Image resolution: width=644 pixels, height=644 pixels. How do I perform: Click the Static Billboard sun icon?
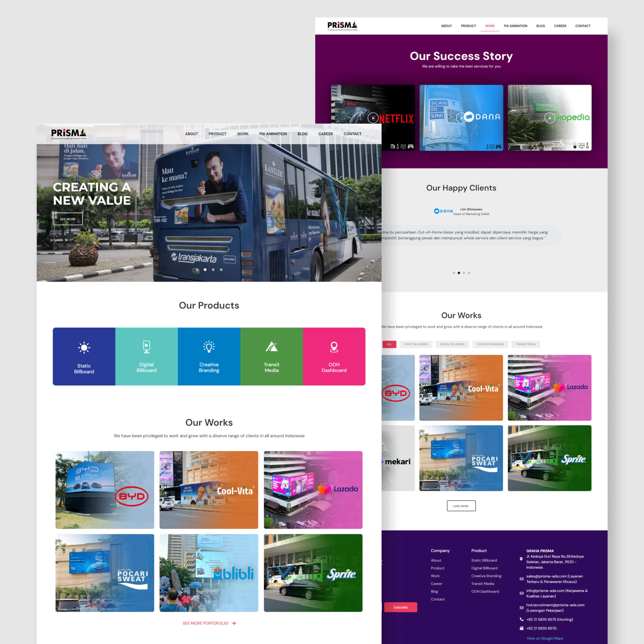pyautogui.click(x=84, y=348)
